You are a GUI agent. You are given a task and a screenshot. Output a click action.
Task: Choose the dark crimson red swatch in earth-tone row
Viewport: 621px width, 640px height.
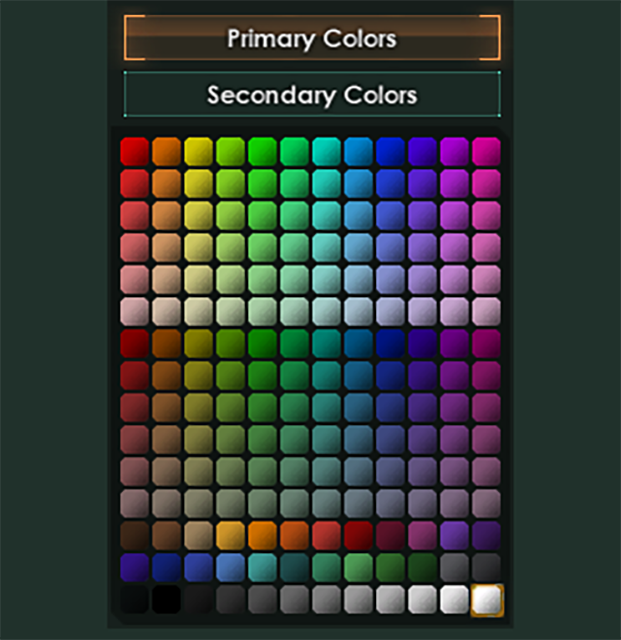pyautogui.click(x=358, y=536)
